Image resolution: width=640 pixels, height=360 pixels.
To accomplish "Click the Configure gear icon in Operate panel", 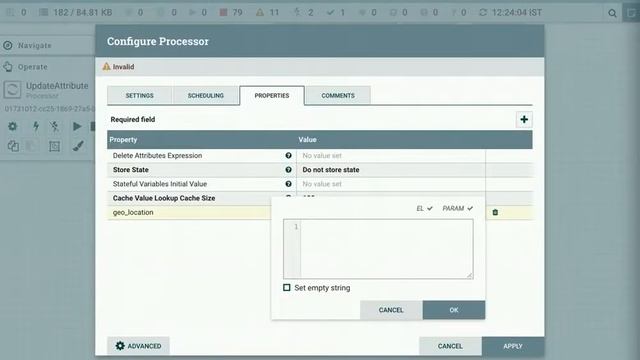I will coord(13,126).
